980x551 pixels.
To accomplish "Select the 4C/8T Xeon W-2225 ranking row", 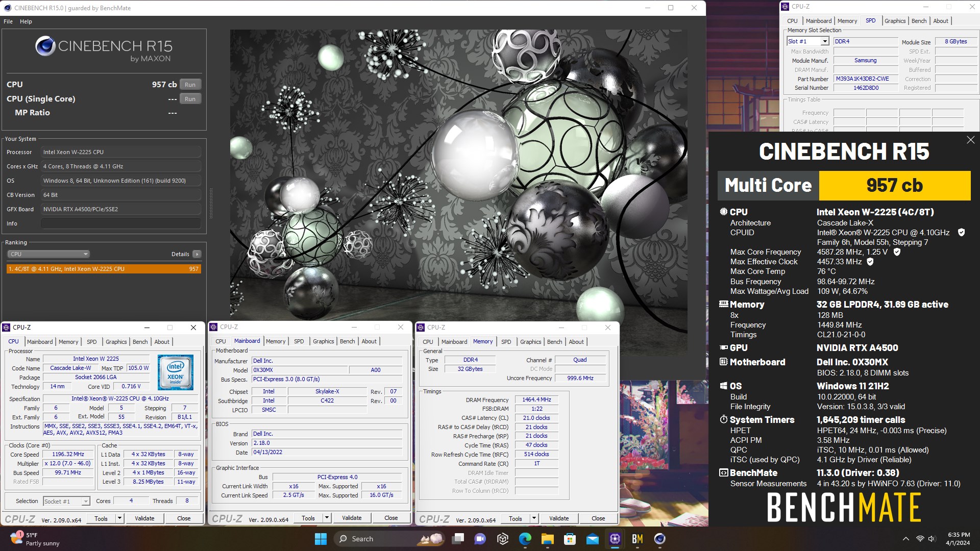I will click(x=104, y=269).
